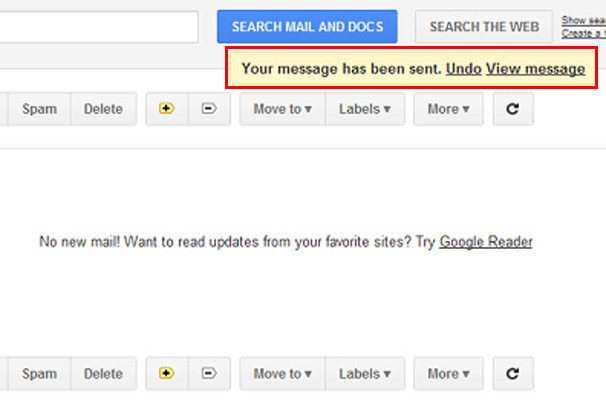This screenshot has height=404, width=606.
Task: Open the top Labels dropdown
Action: point(364,109)
